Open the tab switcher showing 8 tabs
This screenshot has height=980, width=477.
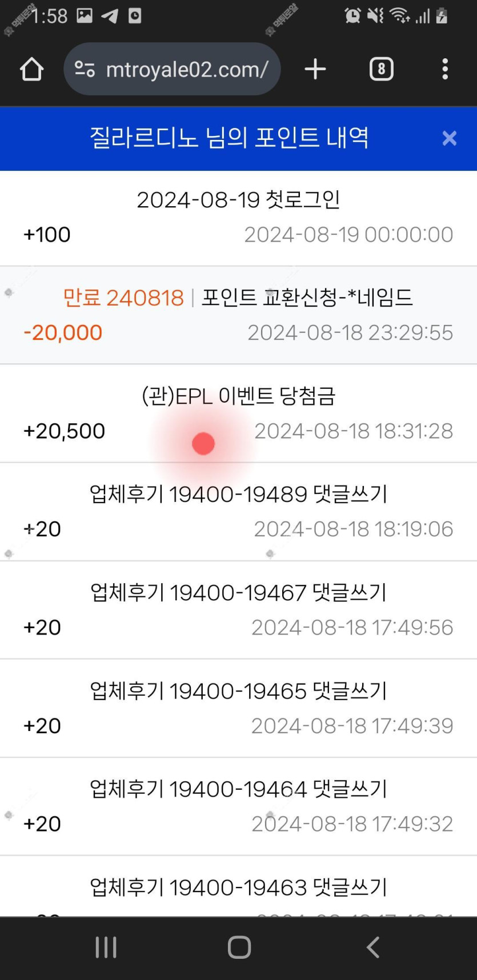[382, 70]
